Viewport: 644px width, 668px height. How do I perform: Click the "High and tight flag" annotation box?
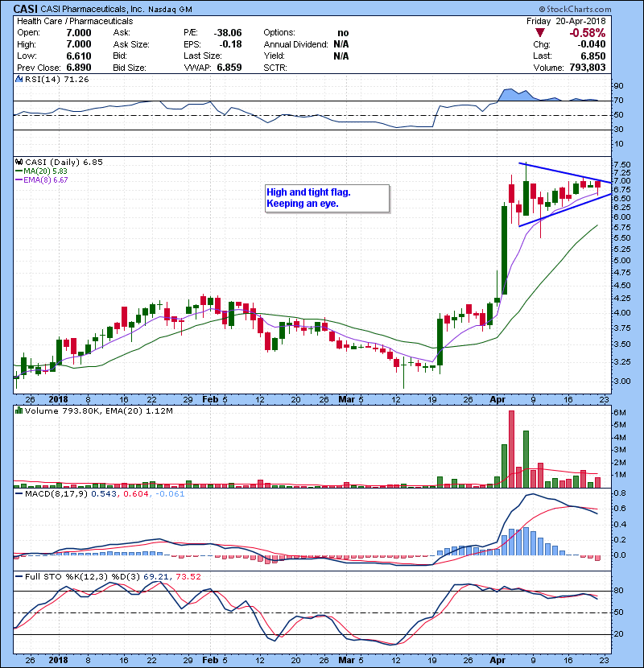point(328,198)
